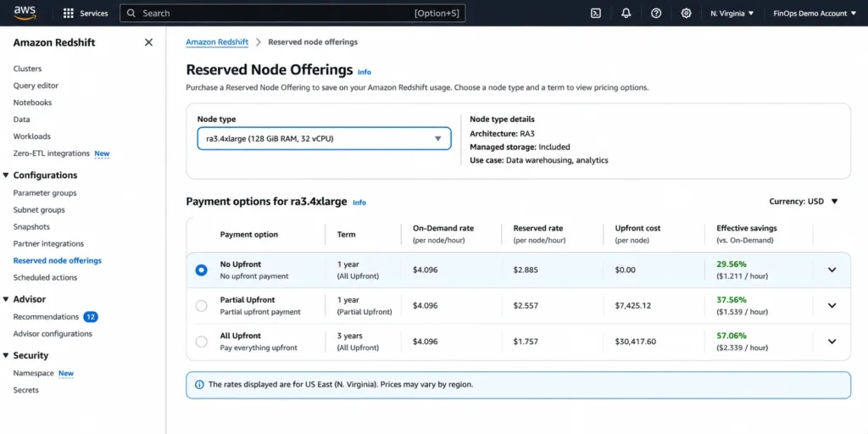
Task: Select the No Upfront payment option
Action: [x=202, y=270]
